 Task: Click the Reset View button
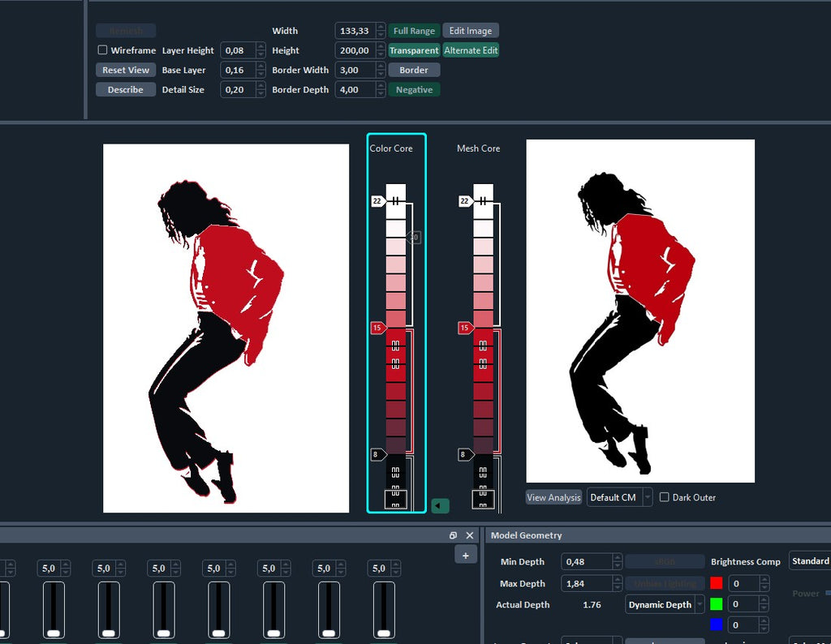click(126, 70)
